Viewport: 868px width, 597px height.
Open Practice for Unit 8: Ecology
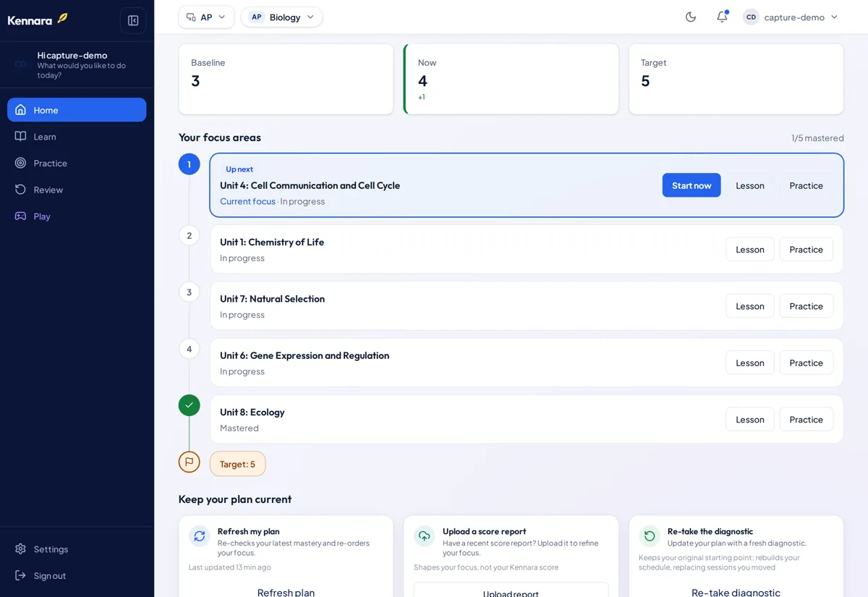pos(806,420)
